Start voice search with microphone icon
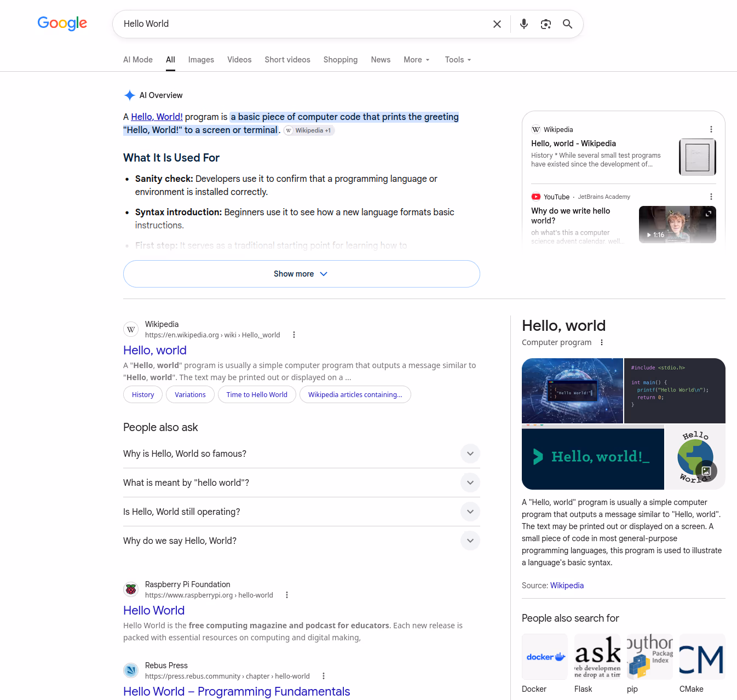The image size is (737, 700). (x=524, y=24)
